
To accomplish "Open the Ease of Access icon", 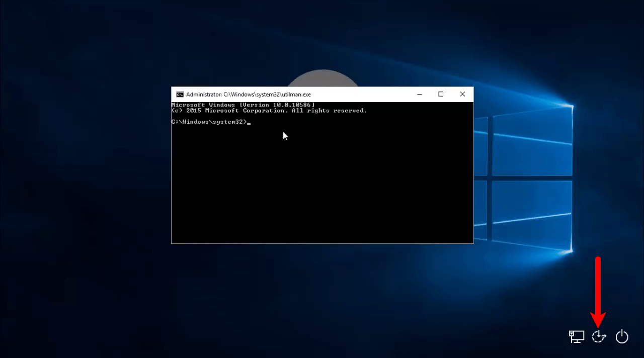I will (x=599, y=336).
